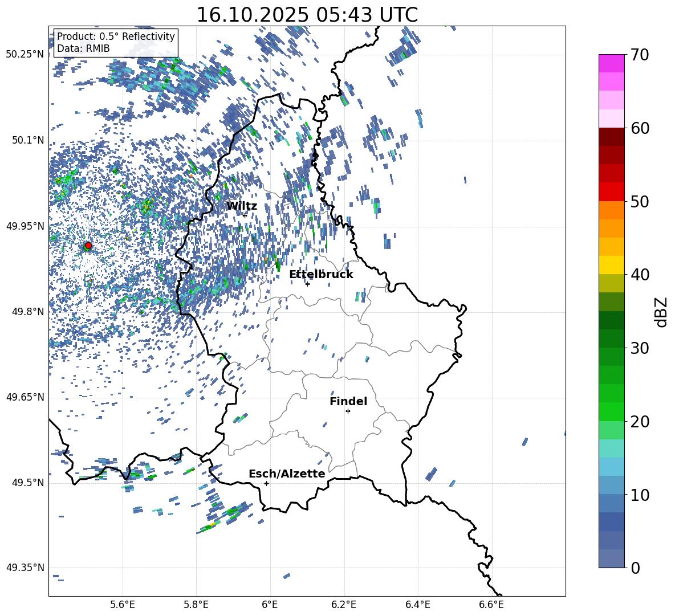Click the Ettelbruck station cross marker
This screenshot has height=616, width=675.
(x=307, y=284)
